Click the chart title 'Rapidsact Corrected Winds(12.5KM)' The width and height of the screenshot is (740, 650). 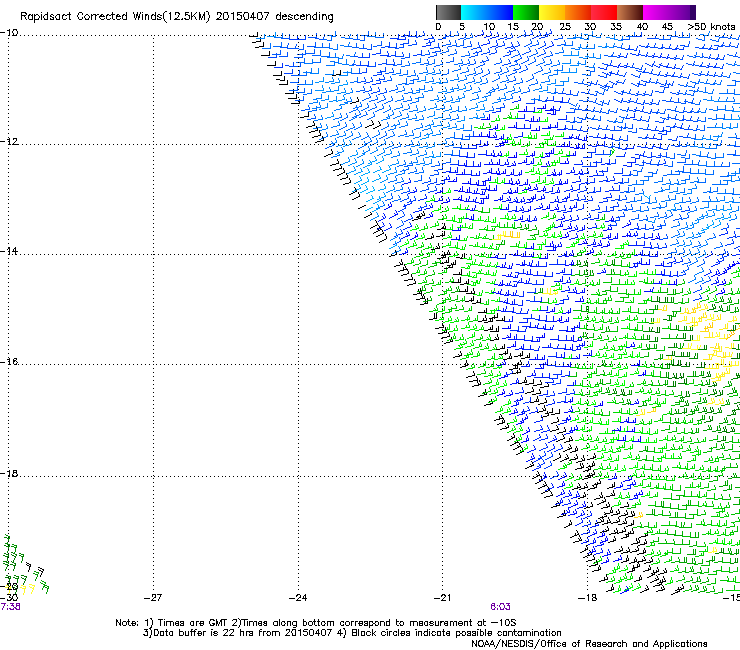[x=115, y=17]
